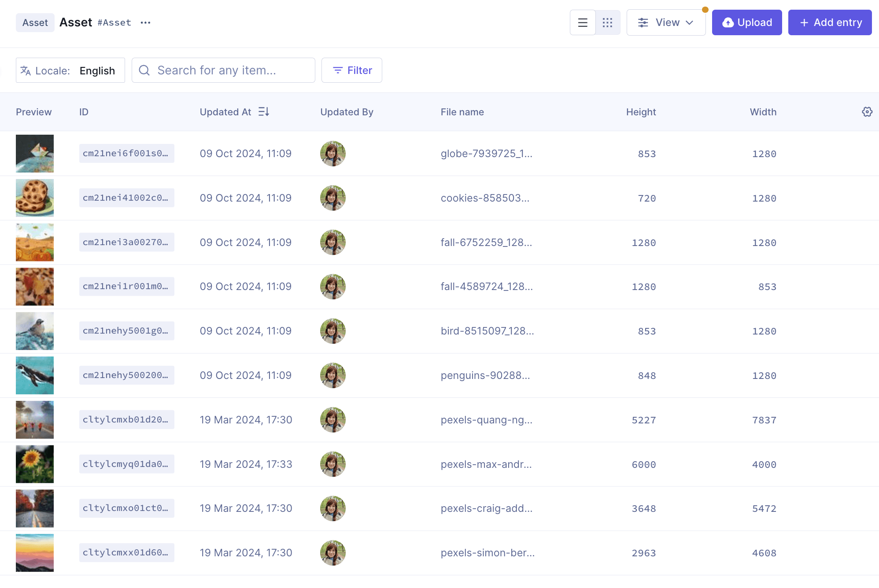Click the ID chip cm21nei3a00270
This screenshot has width=879, height=588.
126,242
